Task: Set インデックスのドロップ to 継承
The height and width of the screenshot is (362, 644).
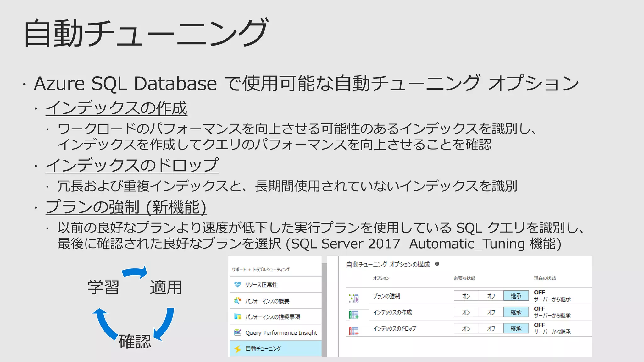Action: (516, 328)
